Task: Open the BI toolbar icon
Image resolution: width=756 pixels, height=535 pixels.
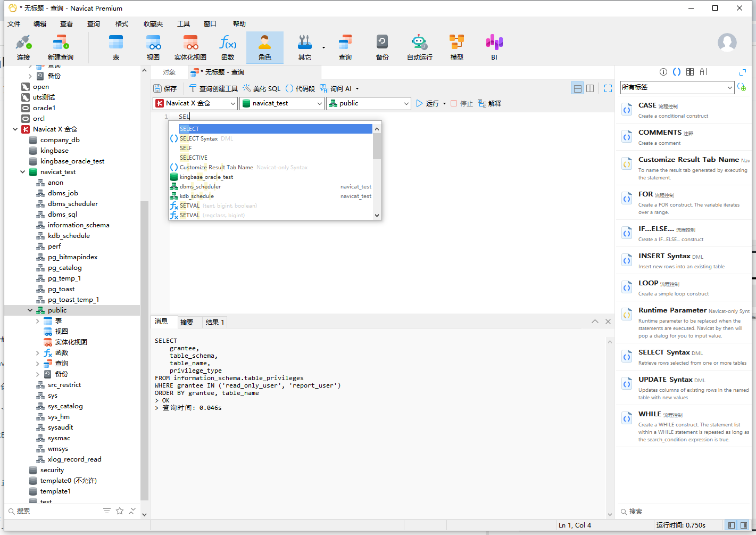Action: 494,48
